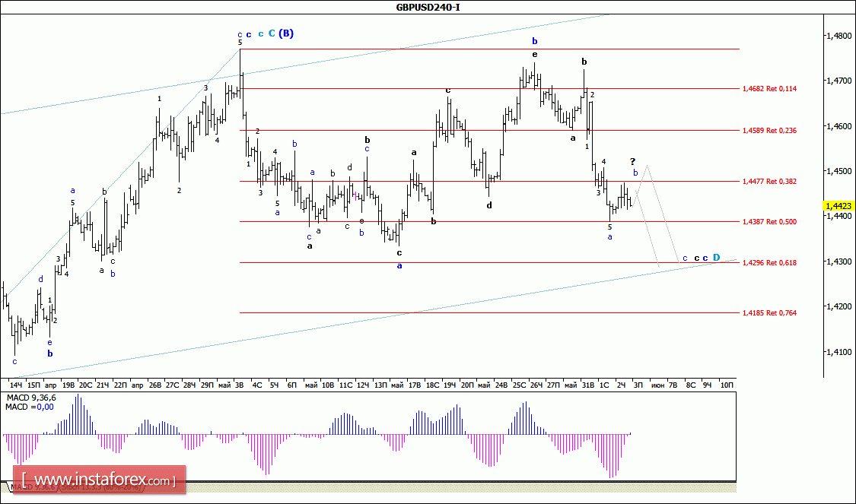Click the 1,4185 Ret 0,764 retracement label
This screenshot has height=504, width=856.
768,313
